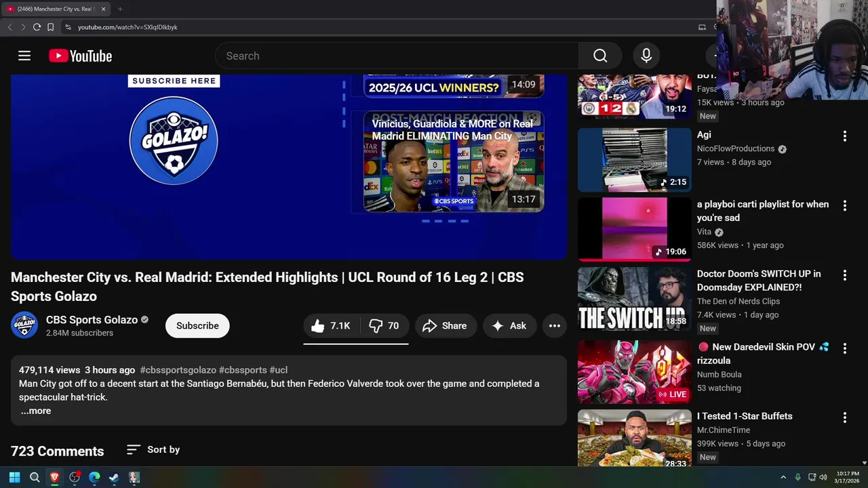The image size is (868, 488).
Task: Click the search magnifier button
Action: point(600,56)
